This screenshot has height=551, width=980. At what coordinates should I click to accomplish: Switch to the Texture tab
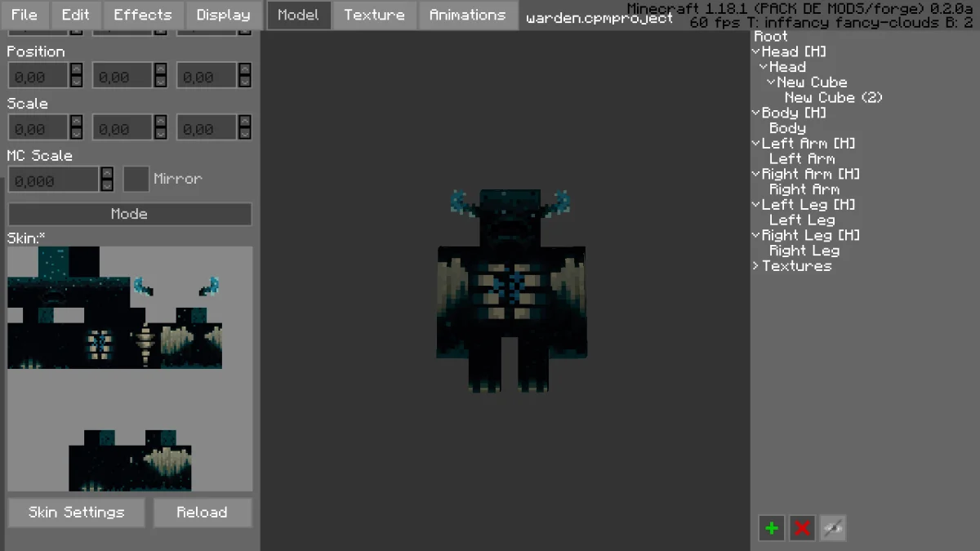(374, 15)
